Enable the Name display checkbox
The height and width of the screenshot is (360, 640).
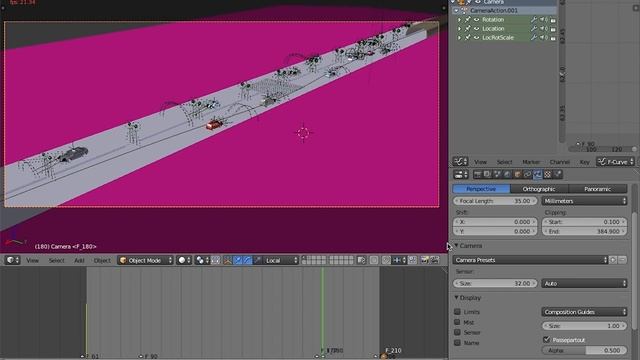tap(457, 343)
